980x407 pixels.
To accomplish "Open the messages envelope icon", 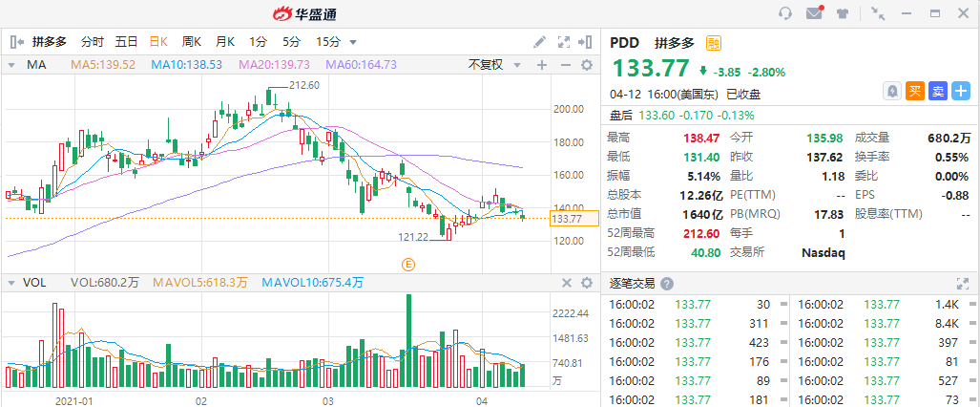I will click(x=814, y=13).
